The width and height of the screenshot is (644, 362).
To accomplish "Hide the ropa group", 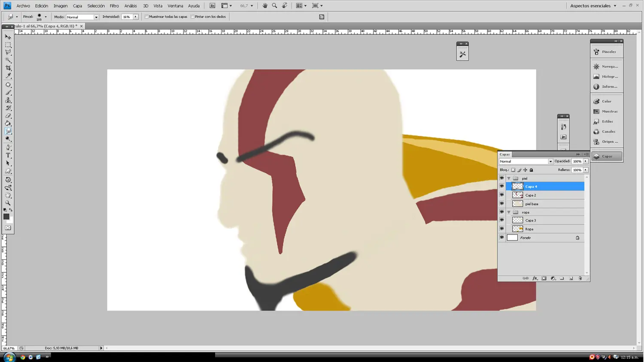I will (501, 212).
